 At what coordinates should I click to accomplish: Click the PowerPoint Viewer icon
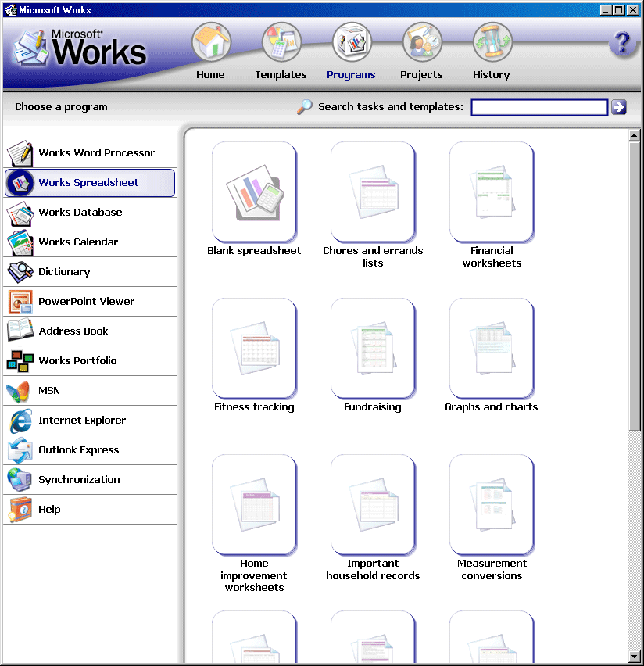click(x=20, y=302)
